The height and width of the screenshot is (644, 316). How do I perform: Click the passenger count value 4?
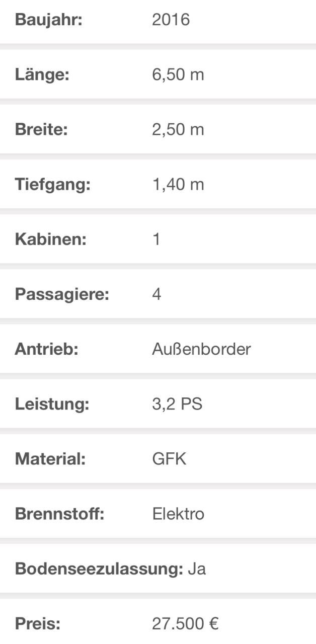[x=156, y=294]
